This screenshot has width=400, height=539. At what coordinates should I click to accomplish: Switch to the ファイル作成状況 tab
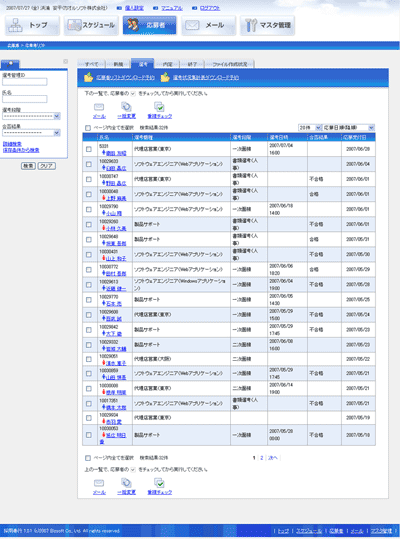[x=230, y=64]
